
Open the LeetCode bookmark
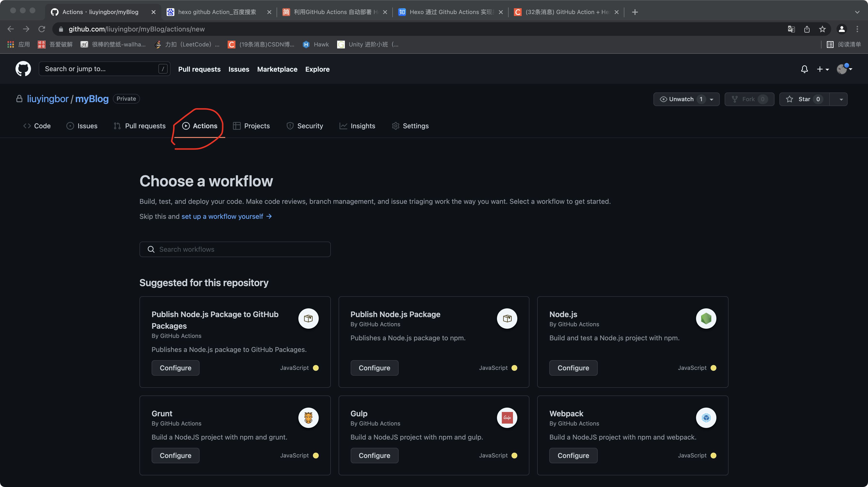[187, 45]
